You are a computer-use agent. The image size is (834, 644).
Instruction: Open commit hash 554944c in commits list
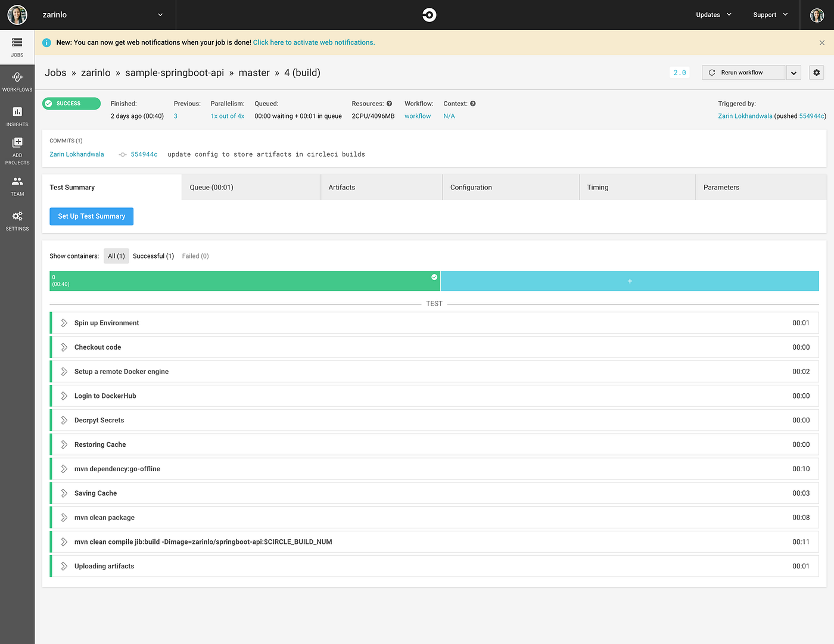[x=144, y=154]
